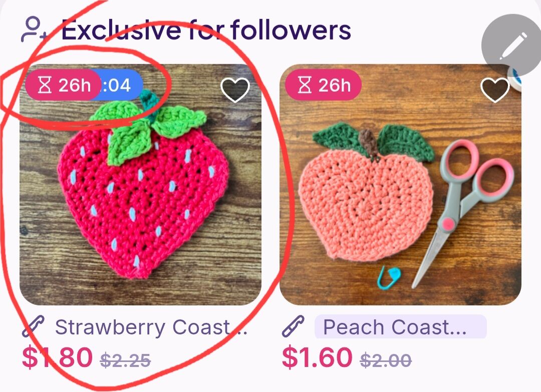Select the Exclusive for followers heading

pyautogui.click(x=206, y=30)
